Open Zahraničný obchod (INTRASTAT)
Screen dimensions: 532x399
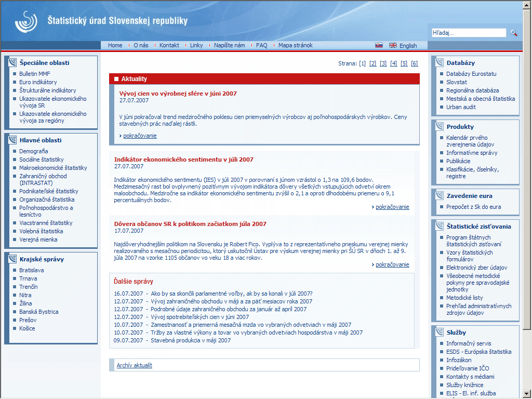click(43, 179)
